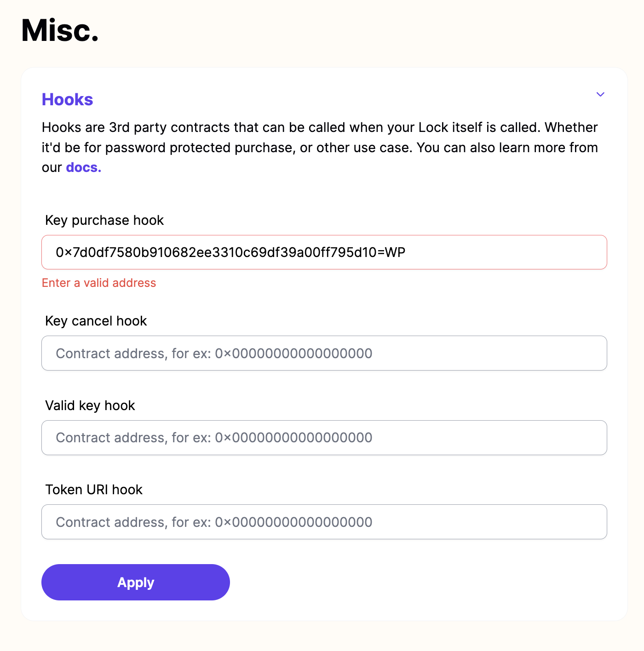Click the Token URI hook label
The image size is (644, 651).
coord(94,490)
